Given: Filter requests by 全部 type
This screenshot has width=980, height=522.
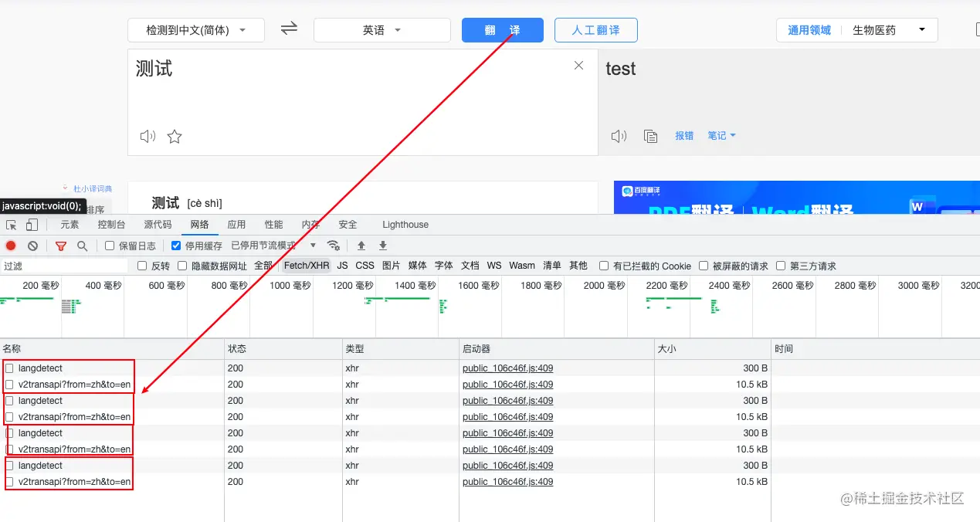Looking at the screenshot, I should point(263,266).
